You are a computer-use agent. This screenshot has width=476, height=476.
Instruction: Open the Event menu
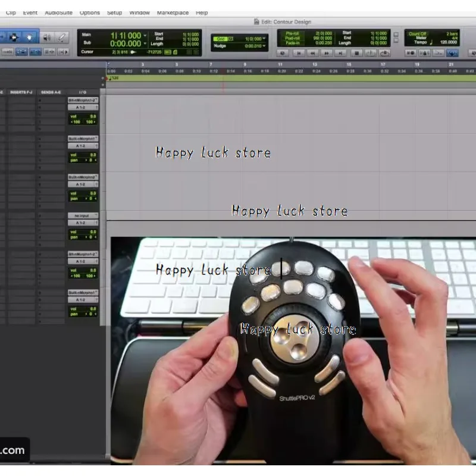point(30,12)
